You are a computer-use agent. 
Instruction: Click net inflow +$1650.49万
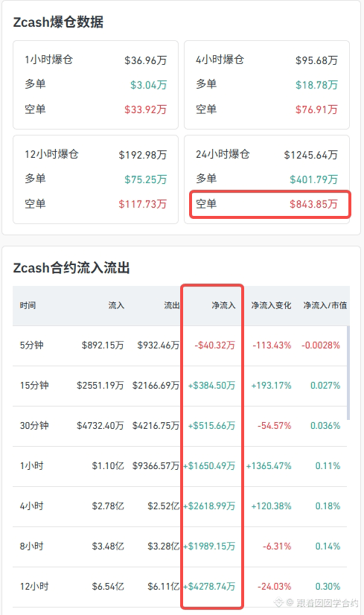tap(209, 466)
